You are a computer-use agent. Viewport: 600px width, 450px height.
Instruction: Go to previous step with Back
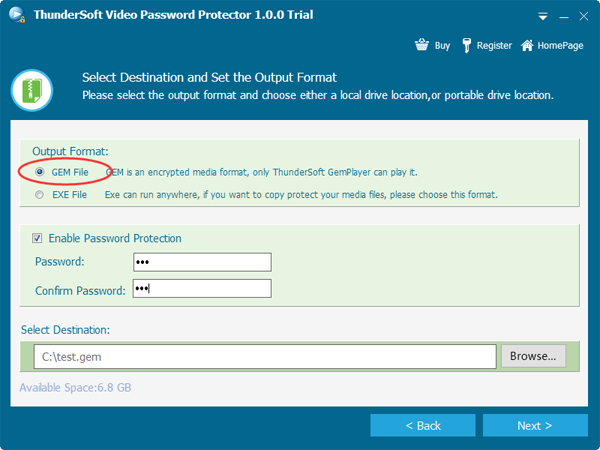pos(421,425)
